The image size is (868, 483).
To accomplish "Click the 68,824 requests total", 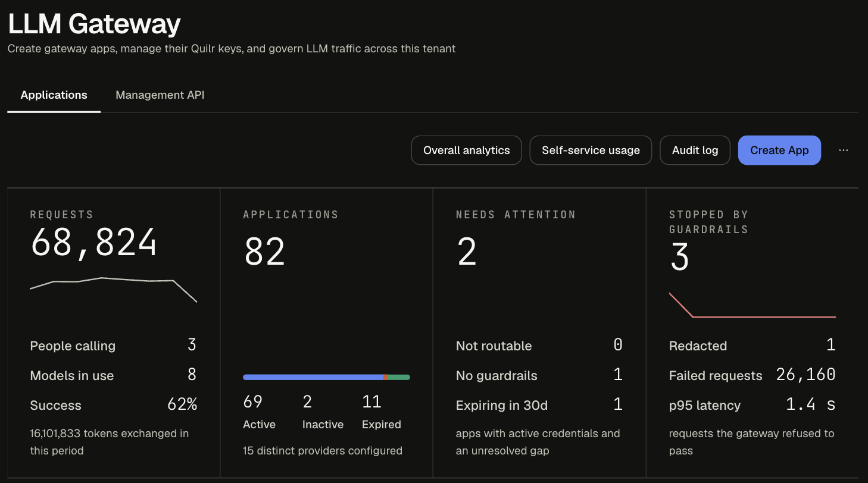I will [93, 243].
